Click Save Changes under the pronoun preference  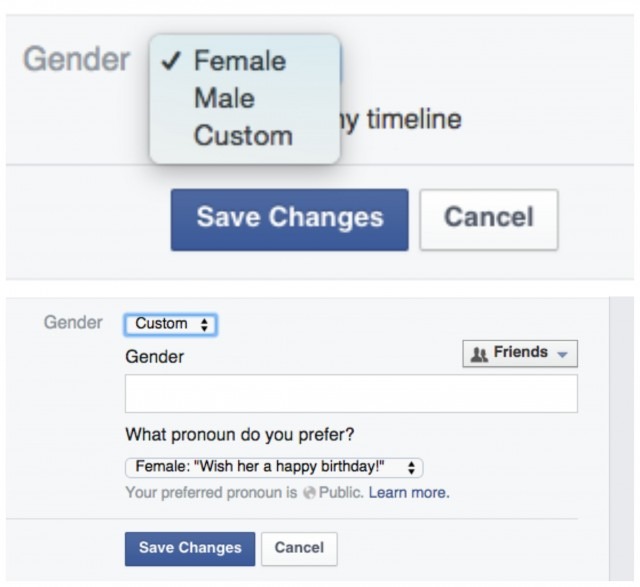190,548
